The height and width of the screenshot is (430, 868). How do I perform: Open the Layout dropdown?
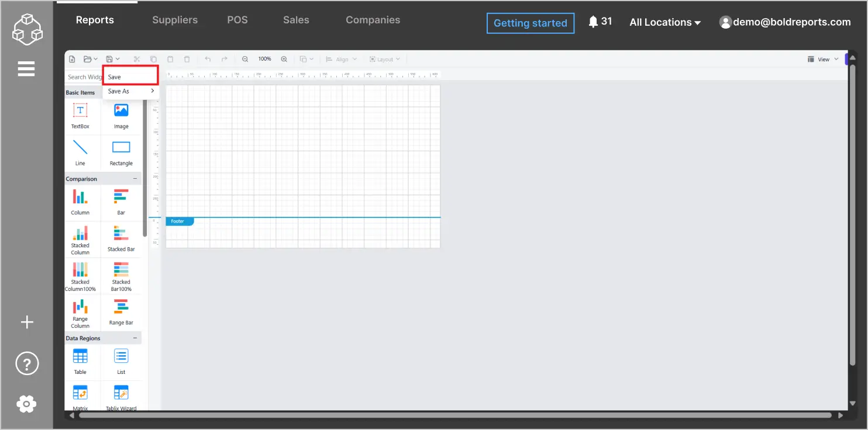[385, 59]
